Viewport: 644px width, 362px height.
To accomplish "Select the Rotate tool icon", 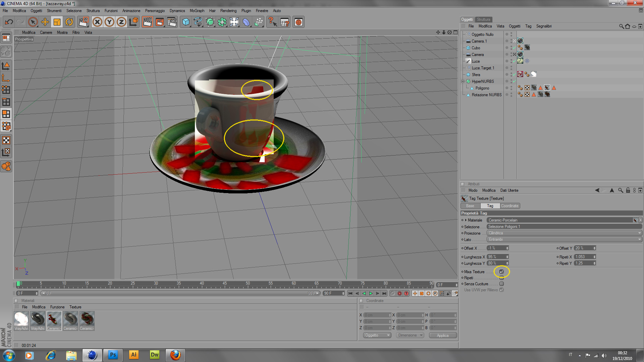I will (69, 22).
